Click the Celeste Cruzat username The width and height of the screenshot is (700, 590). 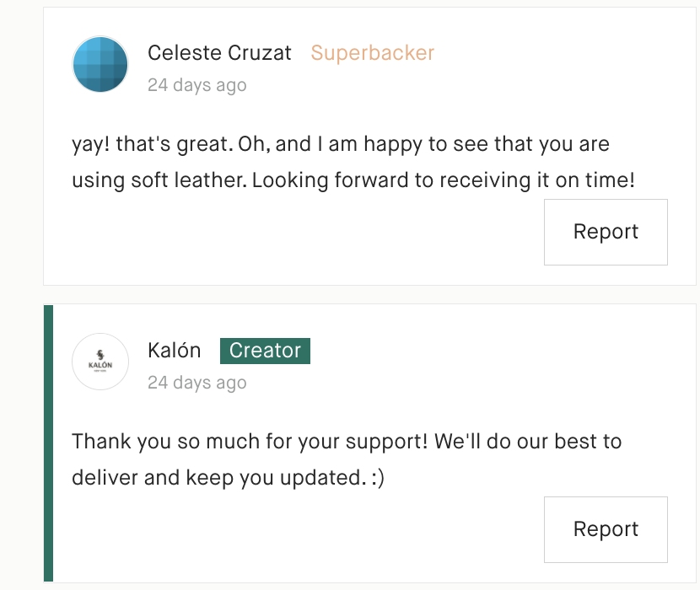pyautogui.click(x=219, y=52)
